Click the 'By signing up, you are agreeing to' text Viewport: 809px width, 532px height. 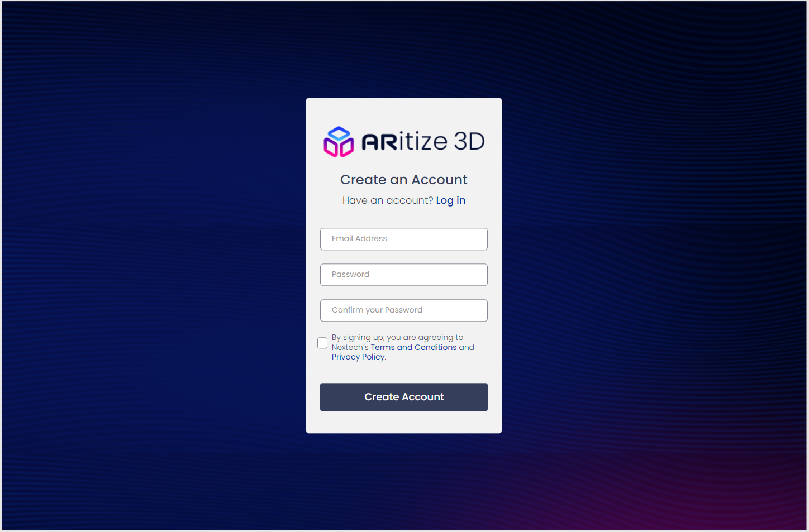pyautogui.click(x=397, y=337)
